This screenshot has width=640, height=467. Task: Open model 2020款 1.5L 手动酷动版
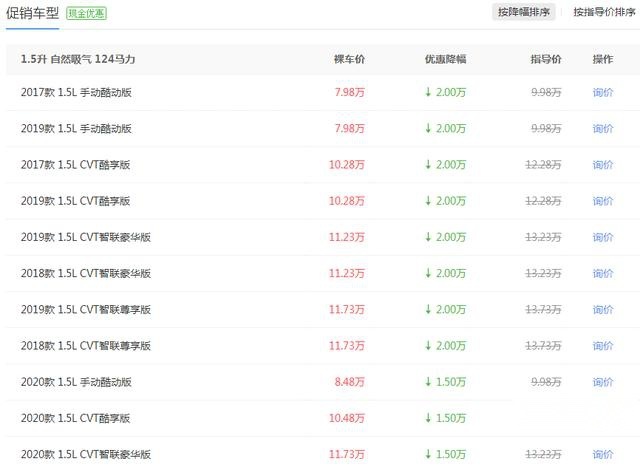(x=76, y=382)
